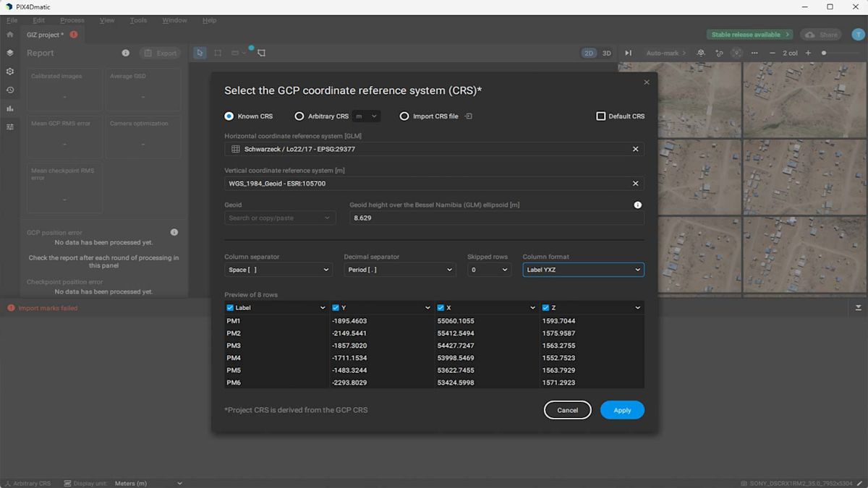The image size is (868, 488).
Task: Uncheck the Z column in the preview
Action: pyautogui.click(x=545, y=307)
